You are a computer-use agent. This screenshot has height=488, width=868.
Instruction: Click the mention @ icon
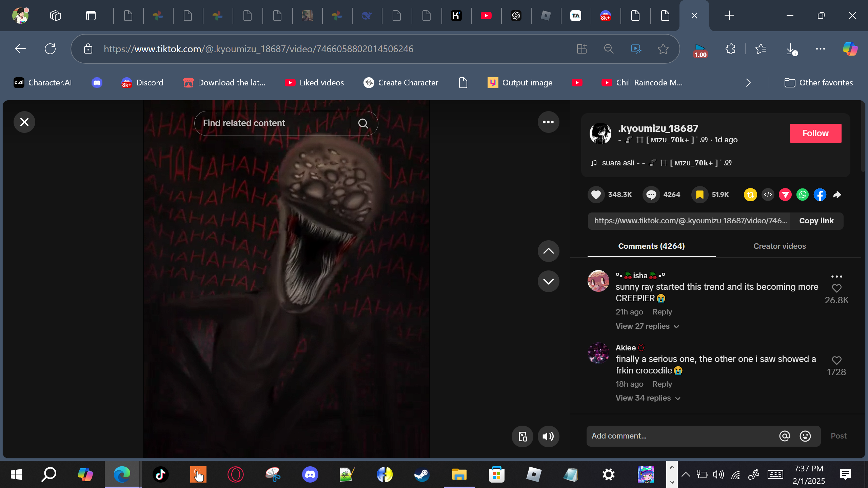point(785,436)
